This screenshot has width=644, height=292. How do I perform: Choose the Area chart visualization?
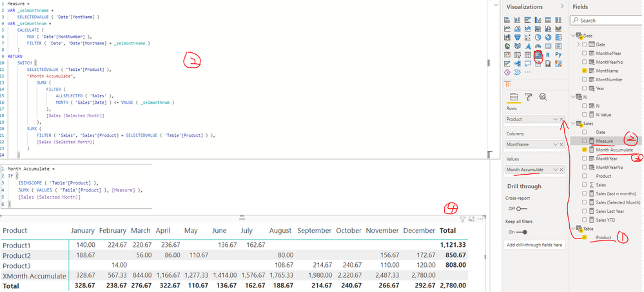click(x=518, y=29)
